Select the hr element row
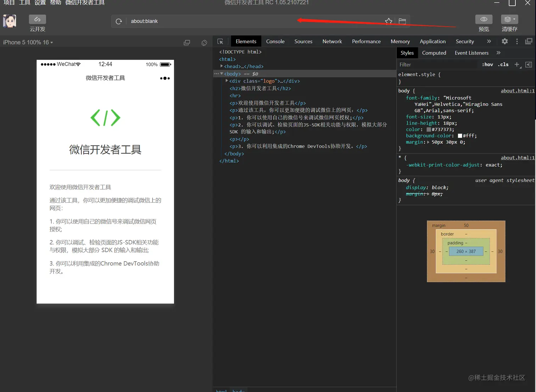Image resolution: width=536 pixels, height=392 pixels. pos(235,96)
